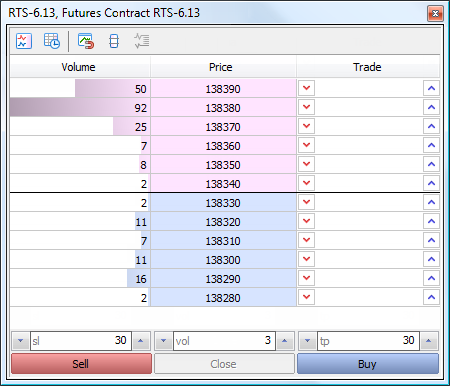The image size is (450, 386).
Task: Click the grayed-out tick list toolbar icon
Action: click(142, 41)
